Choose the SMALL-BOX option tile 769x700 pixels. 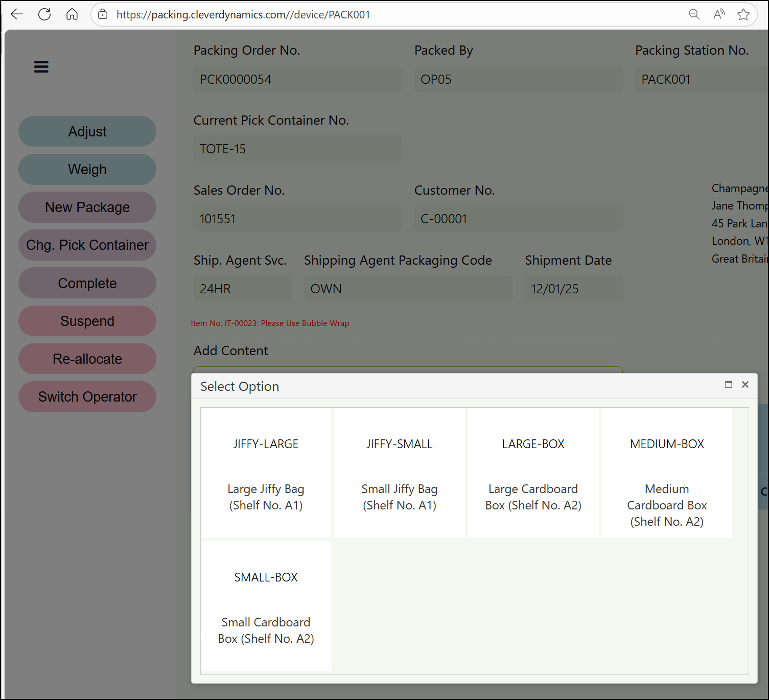click(266, 606)
